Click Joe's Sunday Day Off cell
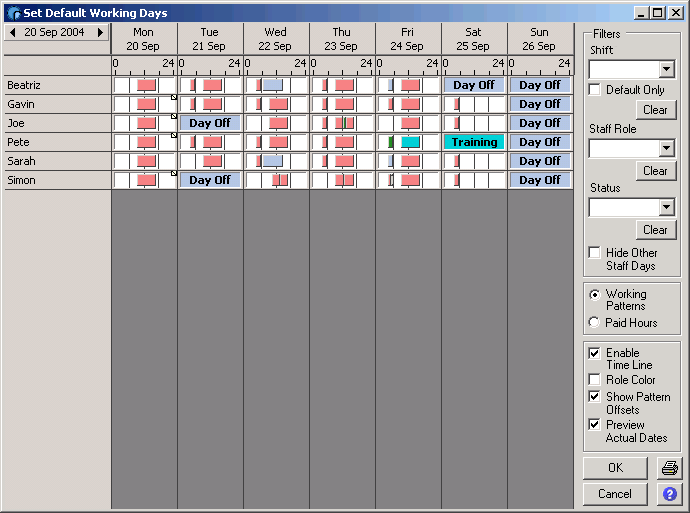This screenshot has height=513, width=690. [x=540, y=123]
